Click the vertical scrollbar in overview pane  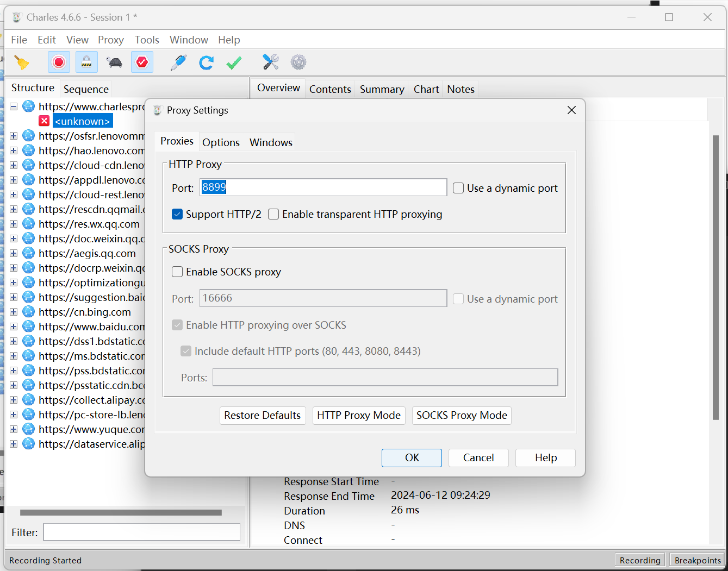(x=716, y=277)
